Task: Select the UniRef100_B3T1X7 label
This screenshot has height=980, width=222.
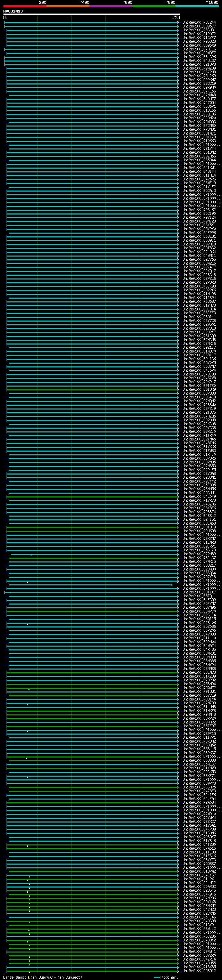Action: coord(199,592)
